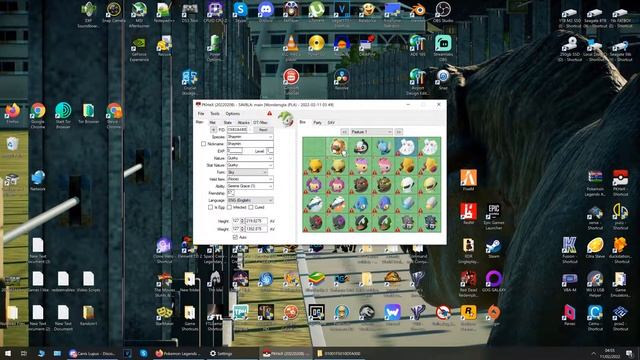
Task: Open the Firefox desktop icon
Action: click(13, 113)
